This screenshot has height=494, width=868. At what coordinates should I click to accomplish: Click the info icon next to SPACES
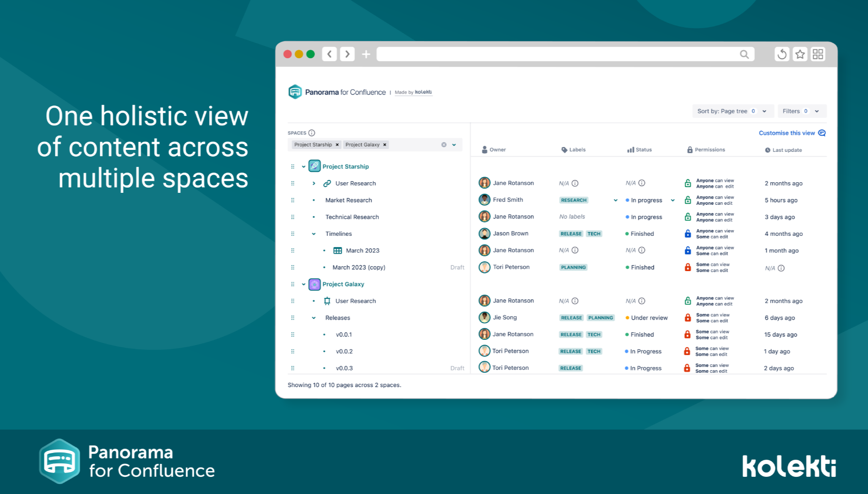tap(312, 133)
